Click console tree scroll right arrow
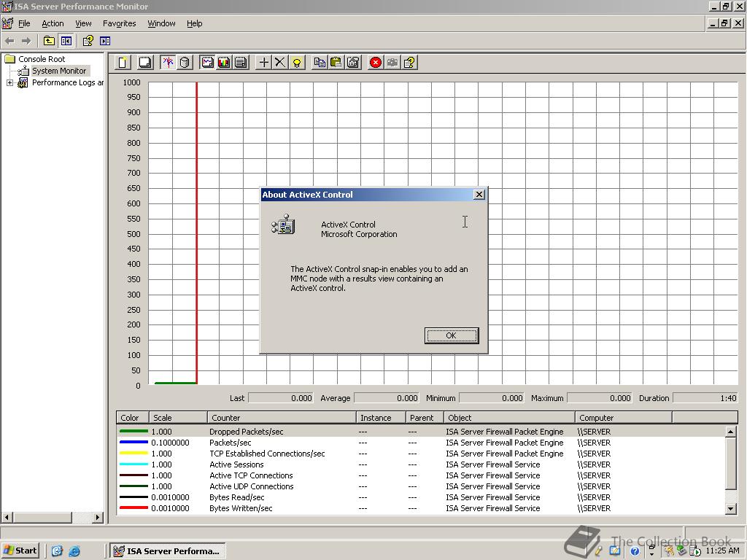The image size is (747, 560). click(x=98, y=517)
